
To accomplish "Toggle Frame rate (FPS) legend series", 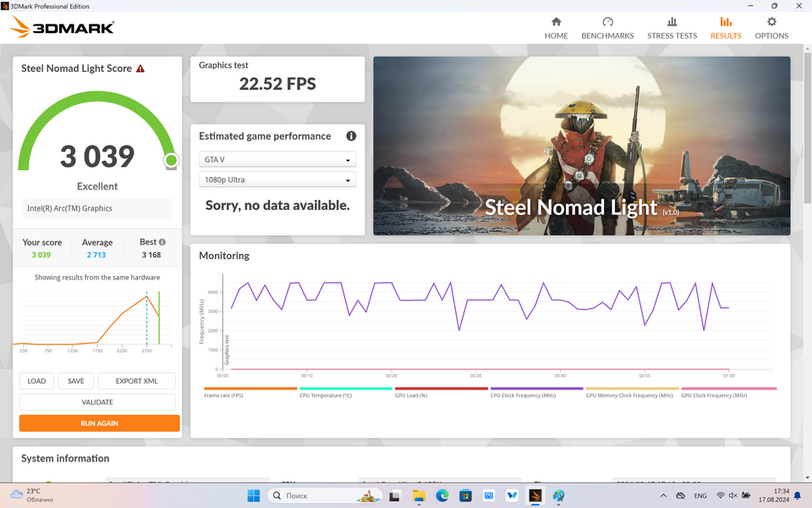I will [x=250, y=392].
